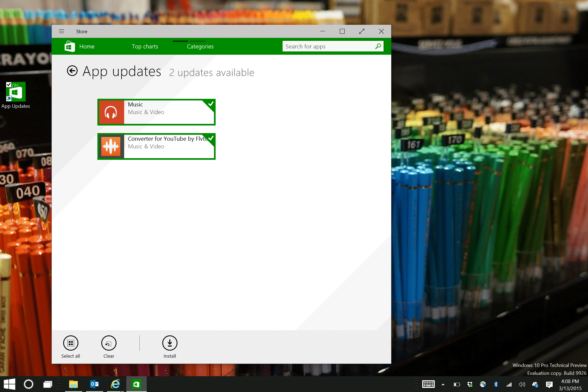Screen dimensions: 588x392
Task: Click the globe tray icon
Action: coord(483,384)
